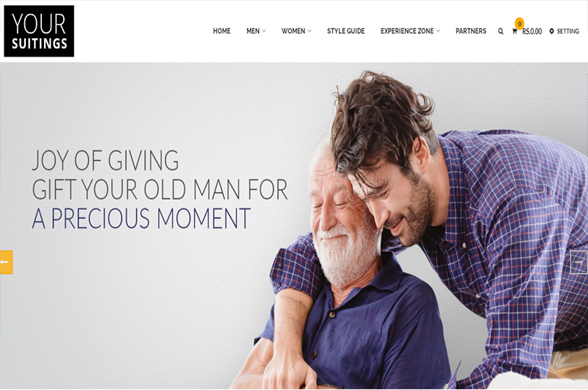Image resolution: width=588 pixels, height=390 pixels.
Task: Expand the Women menu chevron
Action: coord(309,31)
